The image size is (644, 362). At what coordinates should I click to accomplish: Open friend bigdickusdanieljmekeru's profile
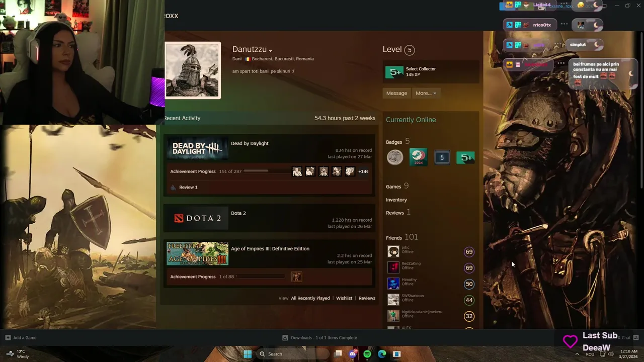coord(422,312)
